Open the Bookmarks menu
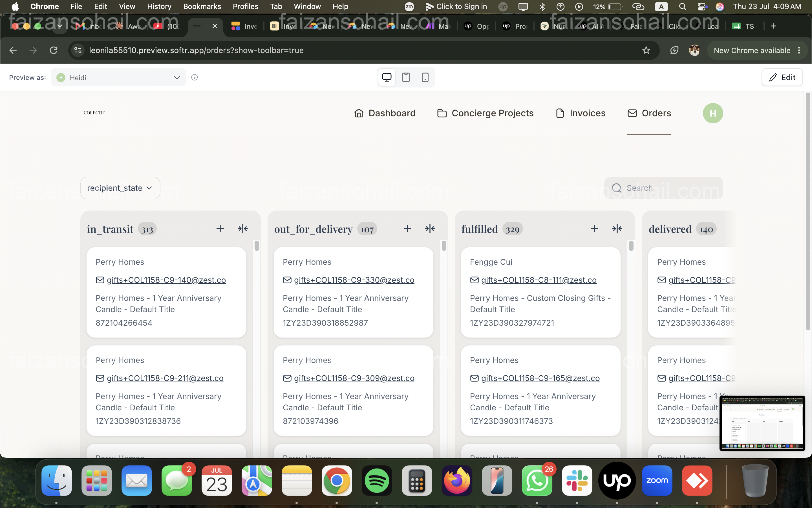The width and height of the screenshot is (812, 508). (202, 6)
